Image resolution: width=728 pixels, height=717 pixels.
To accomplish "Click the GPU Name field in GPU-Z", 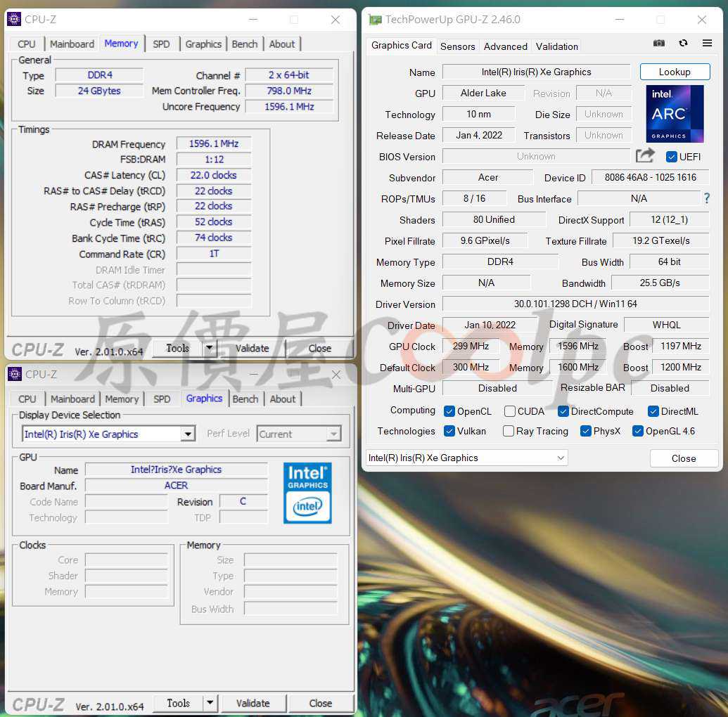I will [x=536, y=72].
